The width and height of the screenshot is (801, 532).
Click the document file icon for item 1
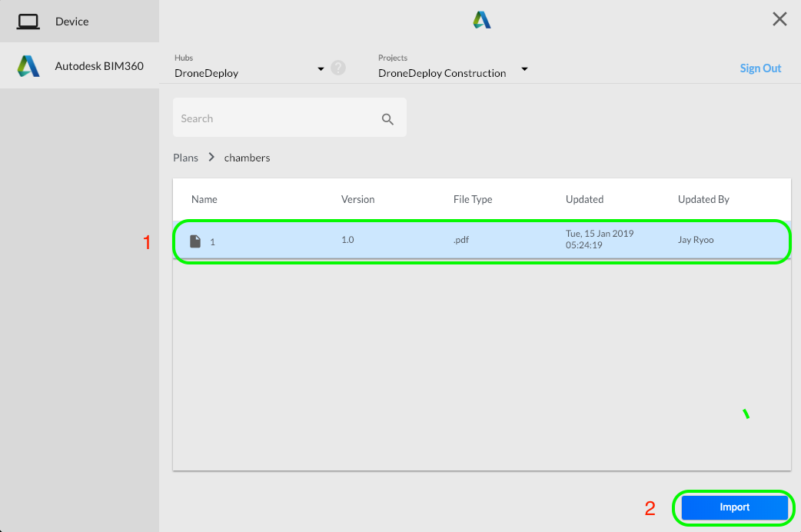(195, 241)
